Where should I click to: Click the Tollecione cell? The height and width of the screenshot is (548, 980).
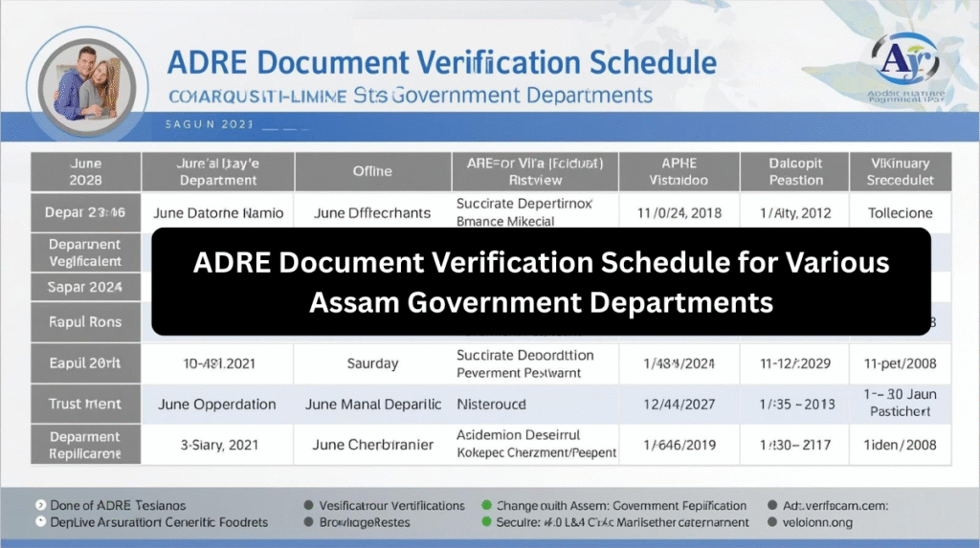(900, 213)
